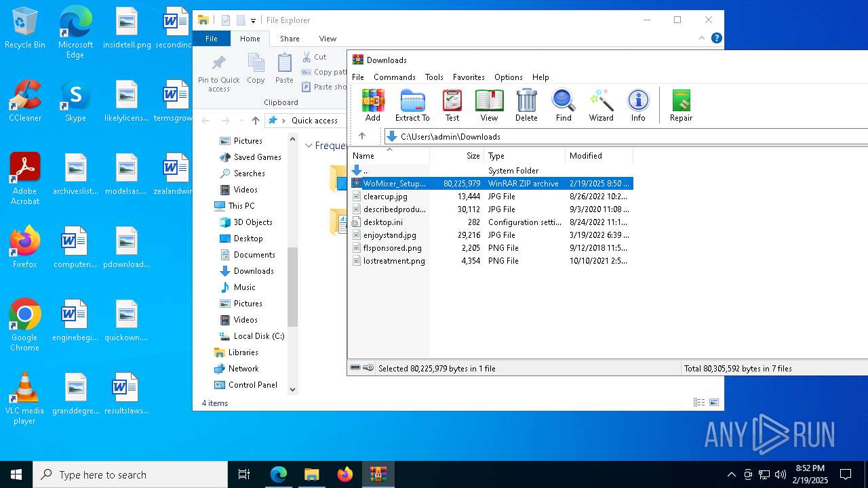The width and height of the screenshot is (868, 488).
Task: Open Skype desktop shortcut
Action: point(75,101)
